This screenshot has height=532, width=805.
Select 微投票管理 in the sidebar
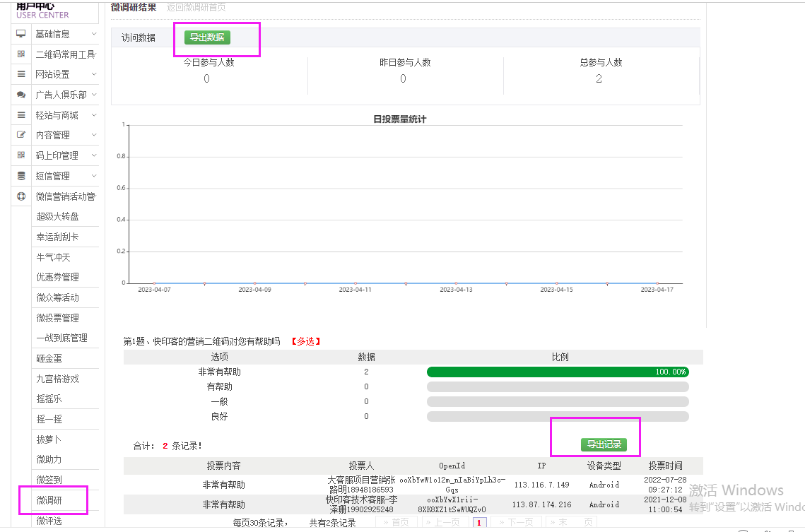(57, 318)
